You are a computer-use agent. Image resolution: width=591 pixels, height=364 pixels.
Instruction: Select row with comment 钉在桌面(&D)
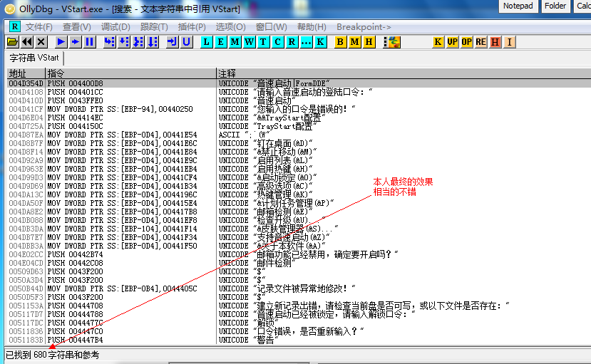pos(299,143)
